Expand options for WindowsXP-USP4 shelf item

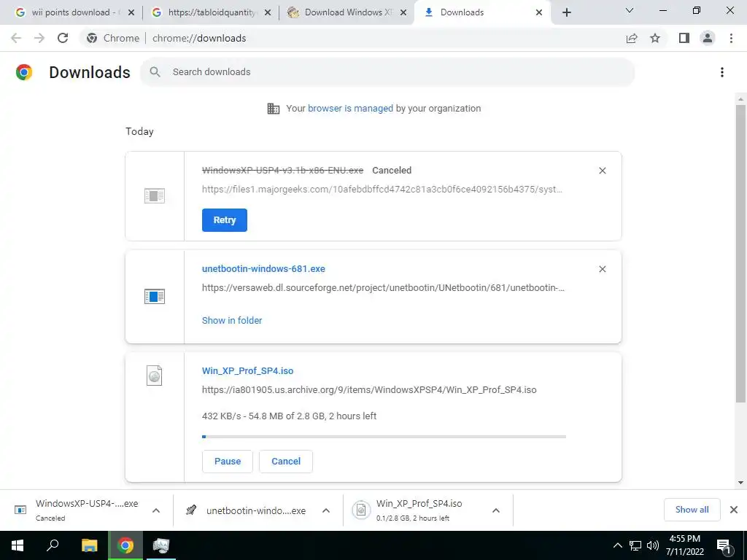[156, 510]
